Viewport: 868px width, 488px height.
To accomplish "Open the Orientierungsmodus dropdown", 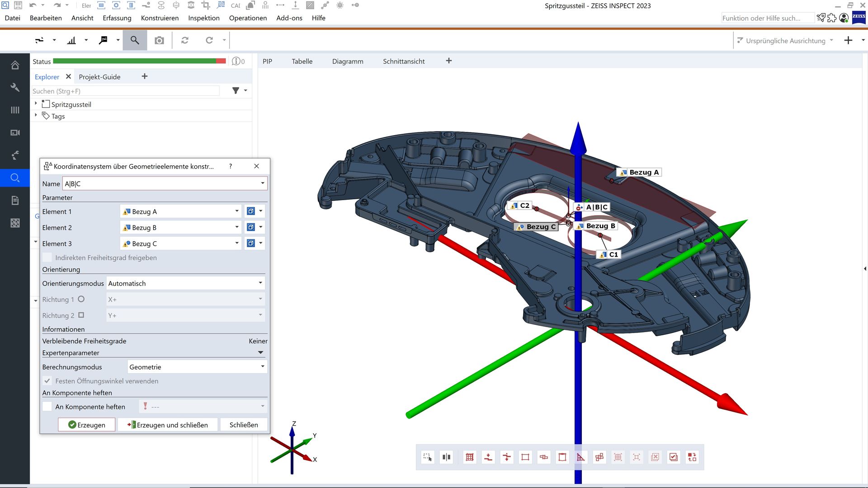I will click(185, 283).
